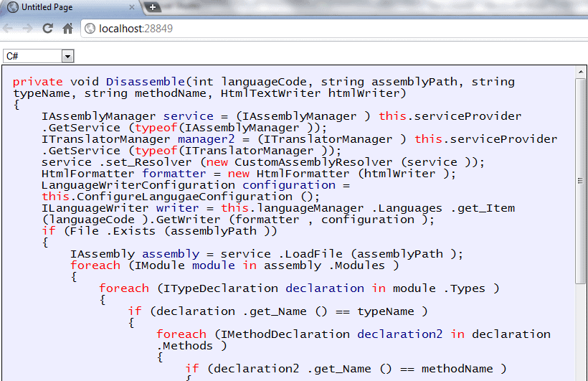Open a new tab with plus button

[152, 7]
